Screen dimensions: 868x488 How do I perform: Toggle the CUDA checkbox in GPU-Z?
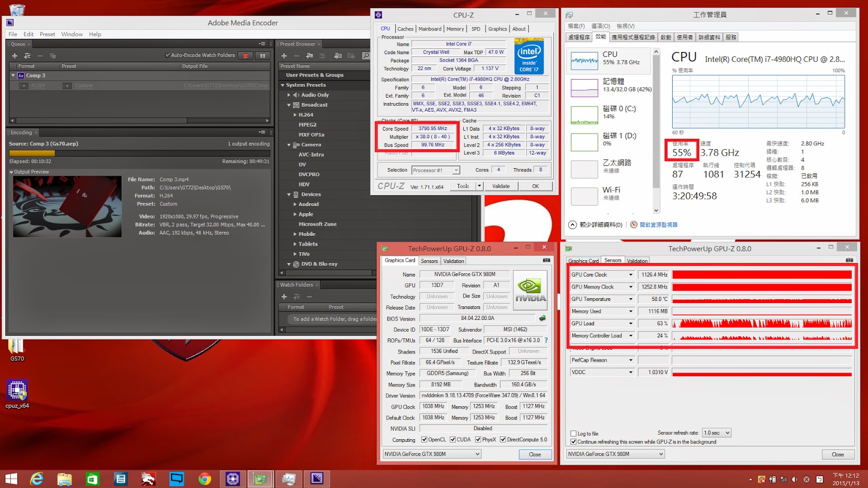coord(452,440)
